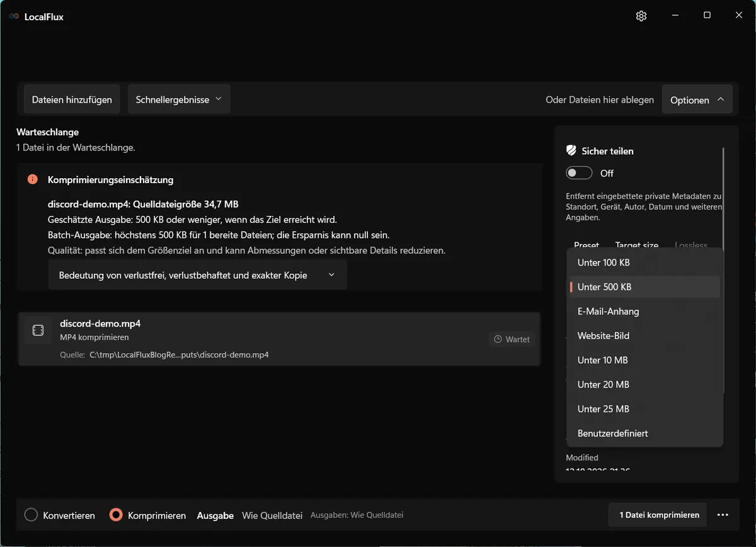Open settings via the gear icon
Viewport: 756px width, 547px height.
(x=641, y=16)
